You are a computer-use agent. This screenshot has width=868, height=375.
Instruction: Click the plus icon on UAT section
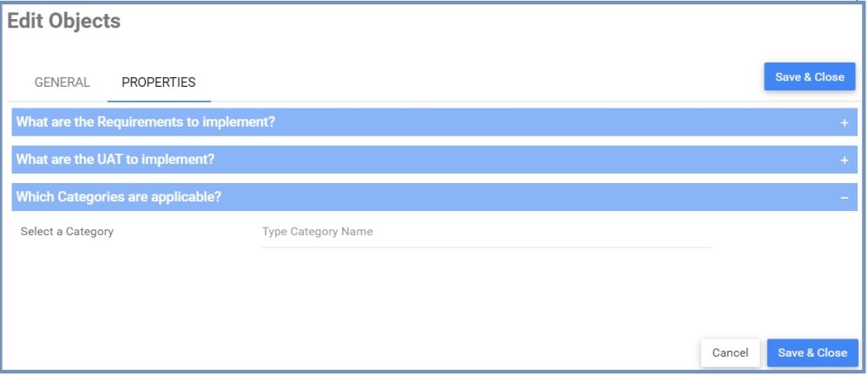click(844, 160)
